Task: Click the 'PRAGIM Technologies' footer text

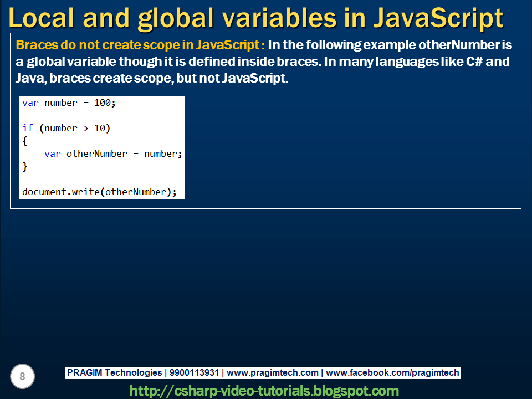Action: tap(114, 372)
